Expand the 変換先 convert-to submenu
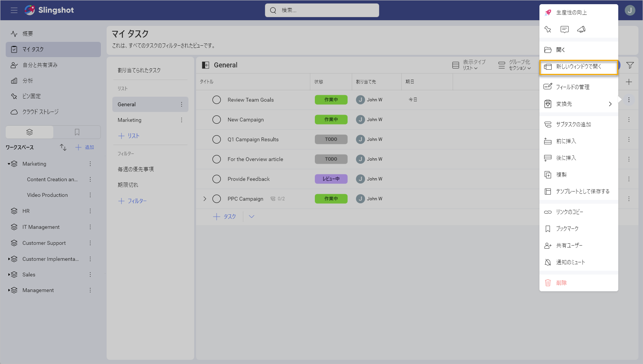Image resolution: width=643 pixels, height=364 pixels. coord(610,104)
